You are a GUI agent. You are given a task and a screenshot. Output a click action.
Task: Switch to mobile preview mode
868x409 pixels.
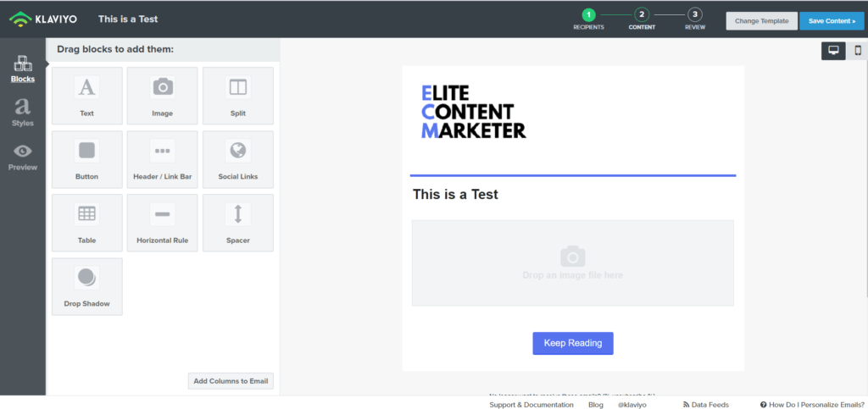point(858,50)
